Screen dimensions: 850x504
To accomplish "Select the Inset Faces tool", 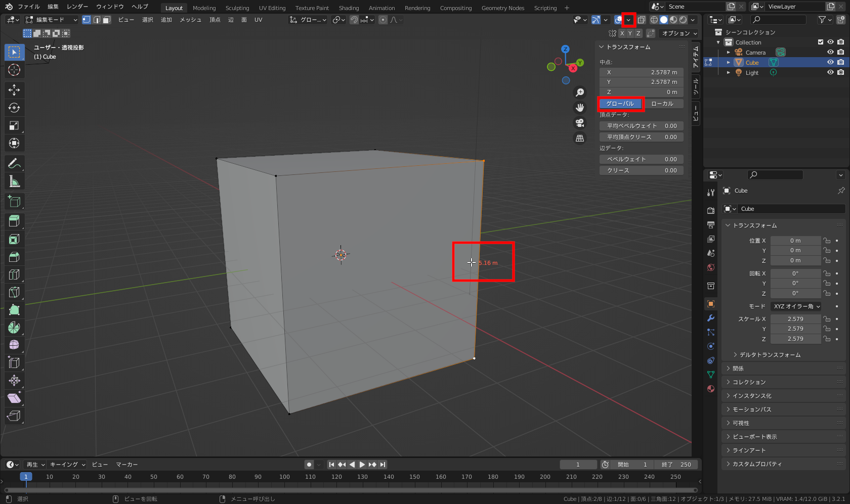I will click(x=14, y=239).
